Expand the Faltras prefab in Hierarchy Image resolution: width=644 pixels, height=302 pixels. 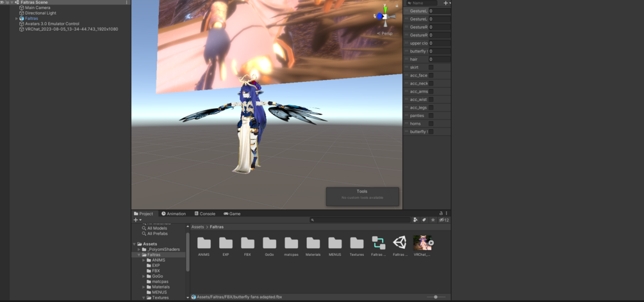coord(17,19)
